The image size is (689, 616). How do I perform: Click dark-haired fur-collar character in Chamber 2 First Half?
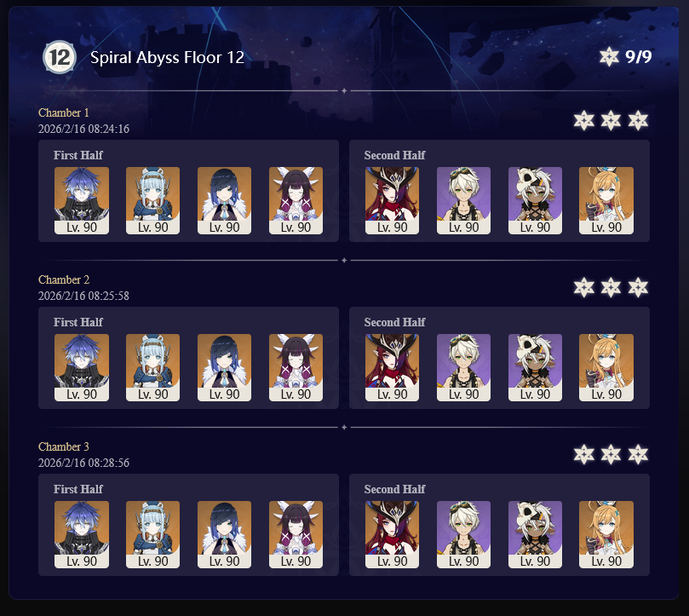(x=224, y=367)
